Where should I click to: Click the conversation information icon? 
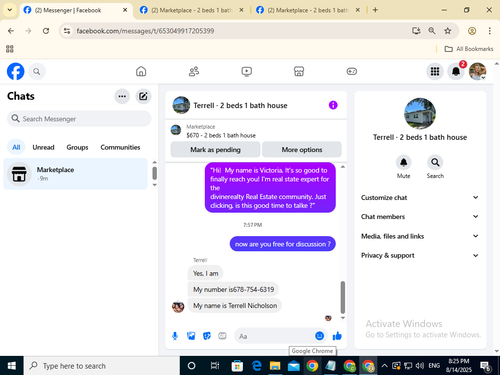pos(333,105)
